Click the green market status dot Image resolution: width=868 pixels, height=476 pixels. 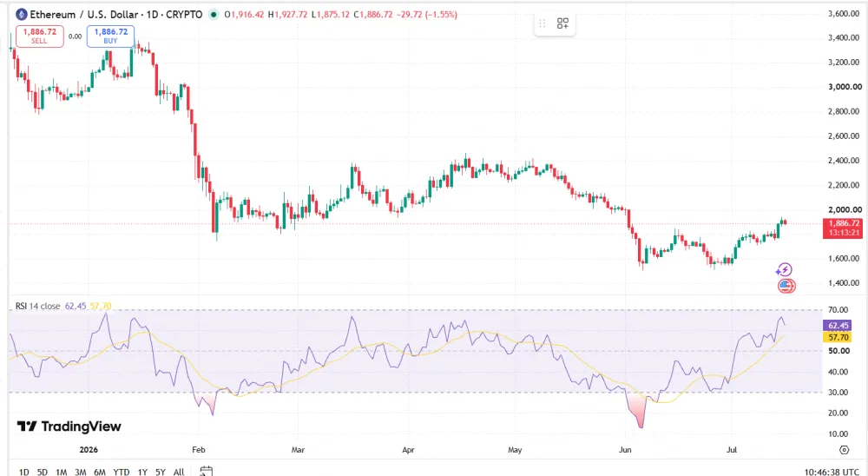tap(214, 15)
